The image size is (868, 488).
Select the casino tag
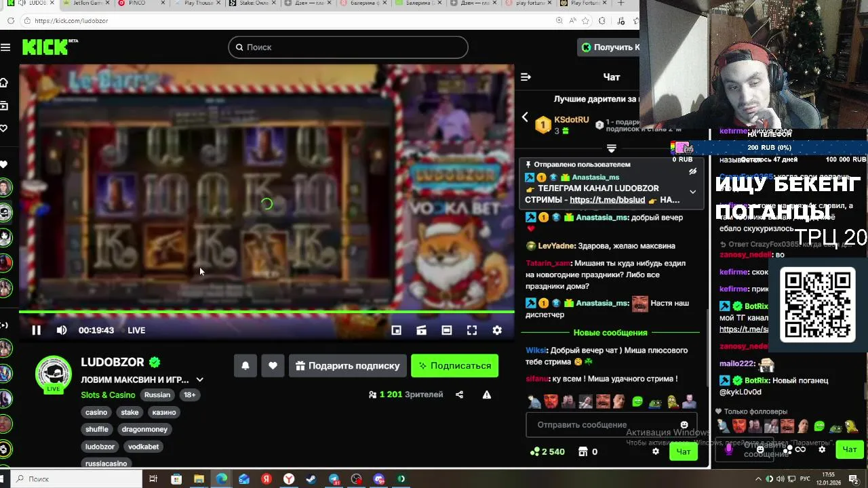96,412
